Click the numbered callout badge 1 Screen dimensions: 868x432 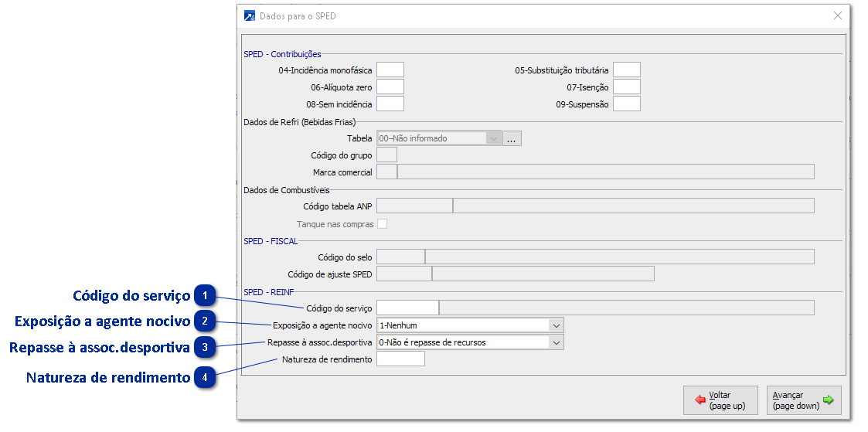point(205,296)
